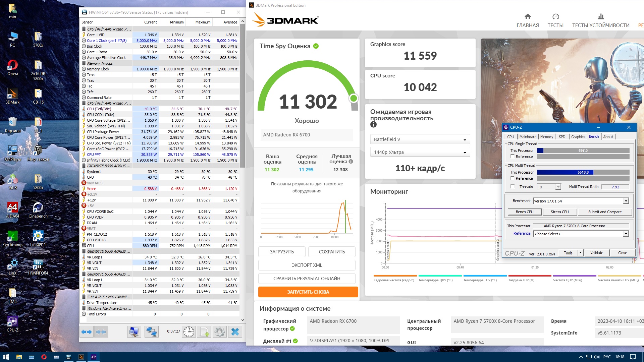Click Bench CPU button
644x362 pixels.
(x=524, y=212)
